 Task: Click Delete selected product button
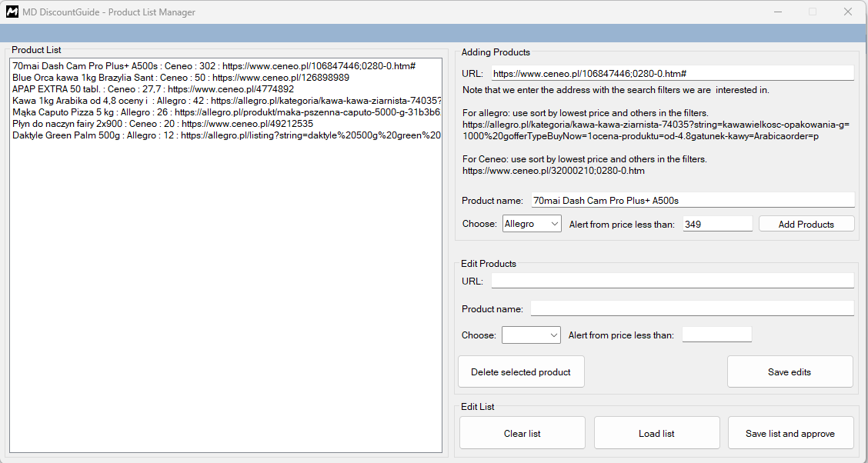click(521, 371)
